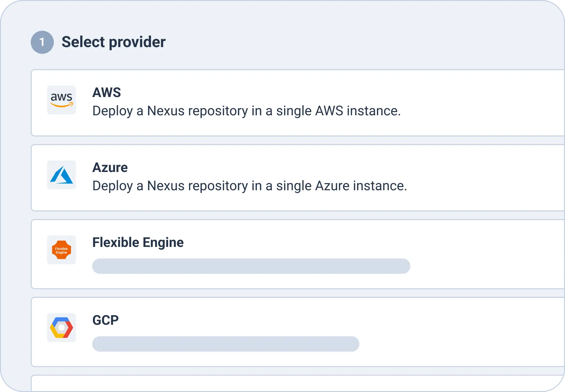The width and height of the screenshot is (565, 392).
Task: Choose the GCP title text
Action: click(105, 320)
